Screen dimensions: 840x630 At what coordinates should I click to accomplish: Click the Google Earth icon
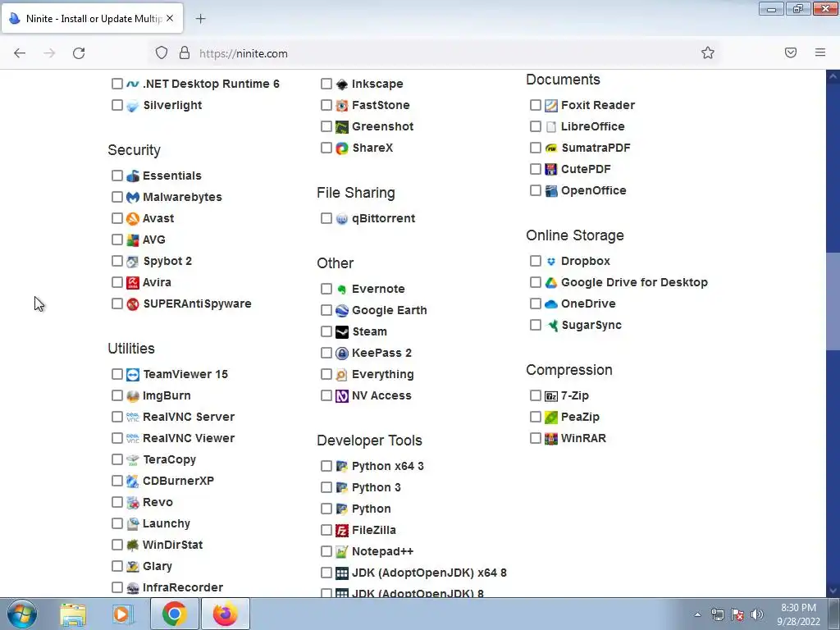tap(342, 310)
